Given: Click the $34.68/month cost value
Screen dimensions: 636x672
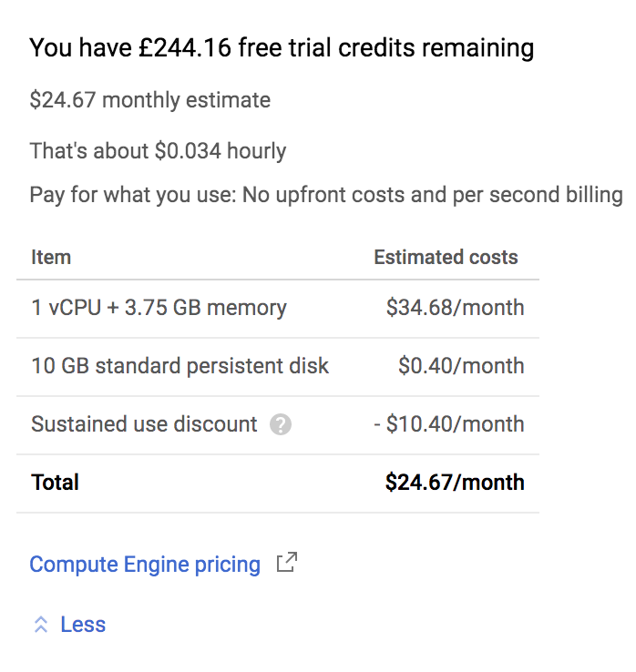Looking at the screenshot, I should 455,308.
